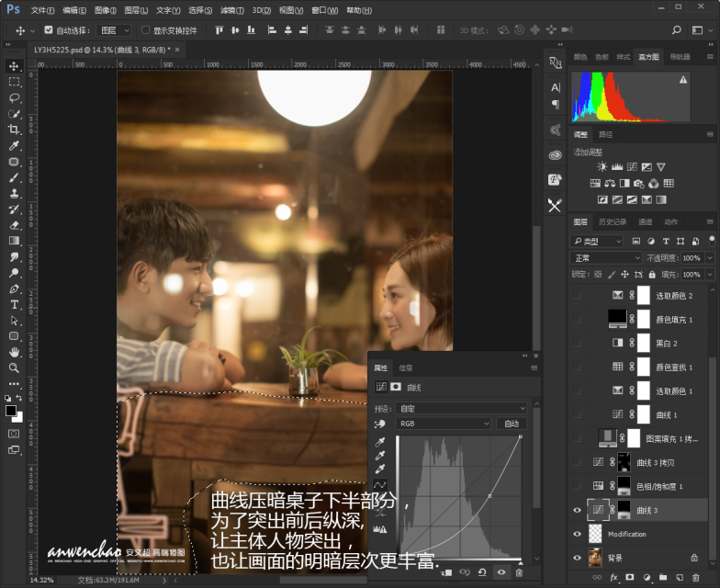This screenshot has width=720, height=588.
Task: Click the white point slider under curves
Action: pyautogui.click(x=520, y=562)
